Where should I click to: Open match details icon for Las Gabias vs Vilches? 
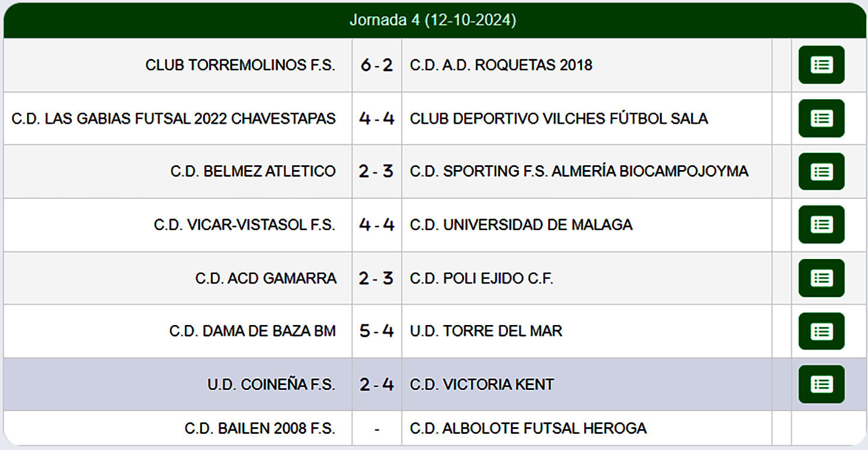click(x=821, y=118)
